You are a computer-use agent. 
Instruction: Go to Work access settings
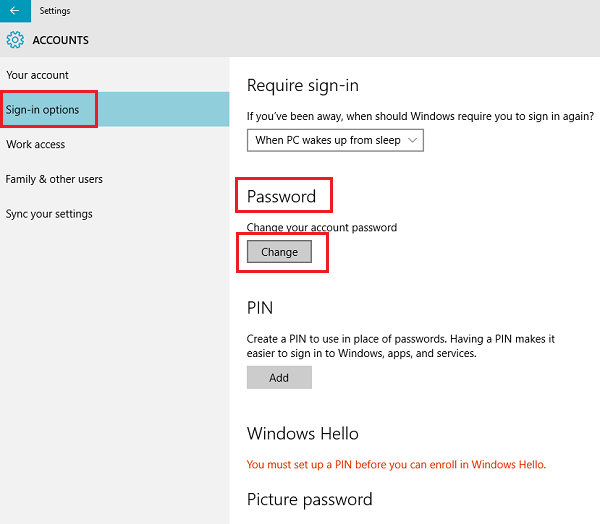[x=36, y=144]
